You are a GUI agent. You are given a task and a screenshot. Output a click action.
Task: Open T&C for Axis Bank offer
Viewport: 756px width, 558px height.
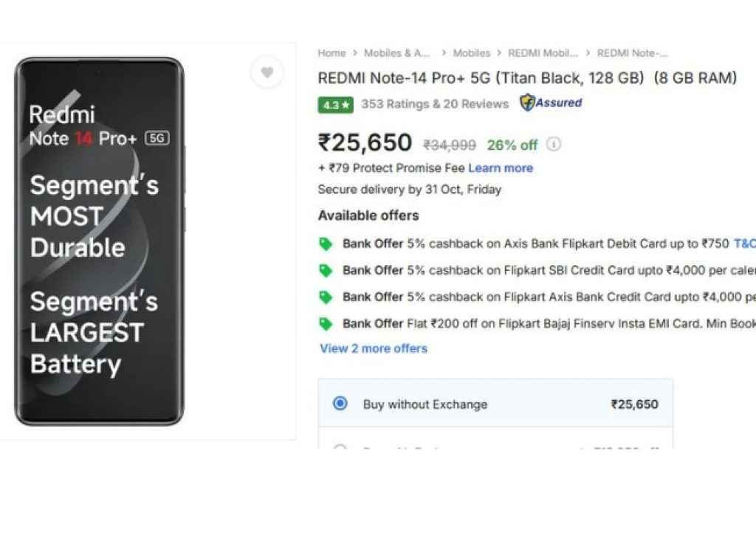tap(747, 244)
